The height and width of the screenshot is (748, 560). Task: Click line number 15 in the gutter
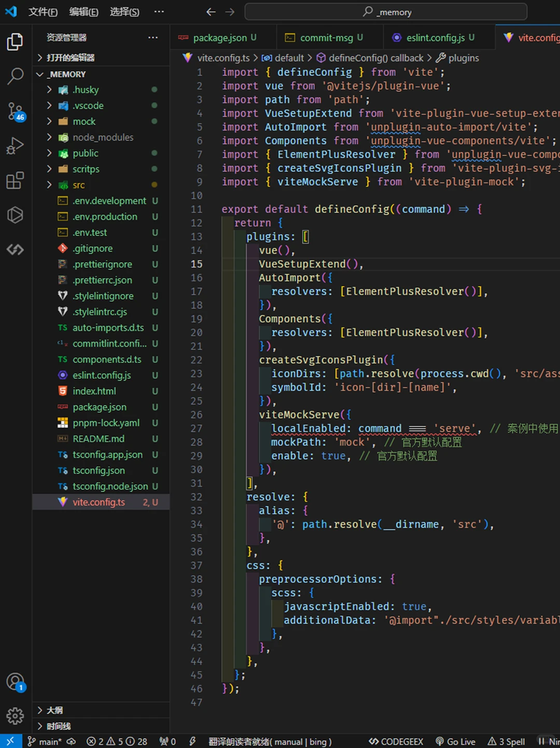point(197,264)
